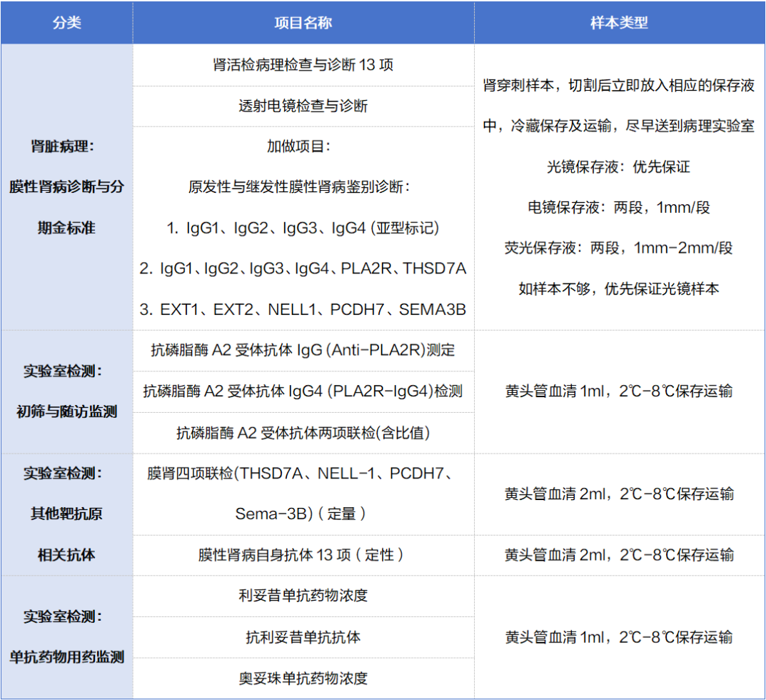The image size is (766, 700).
Task: Select the 利妥昔单抗药物浓度 cell
Action: (x=303, y=596)
